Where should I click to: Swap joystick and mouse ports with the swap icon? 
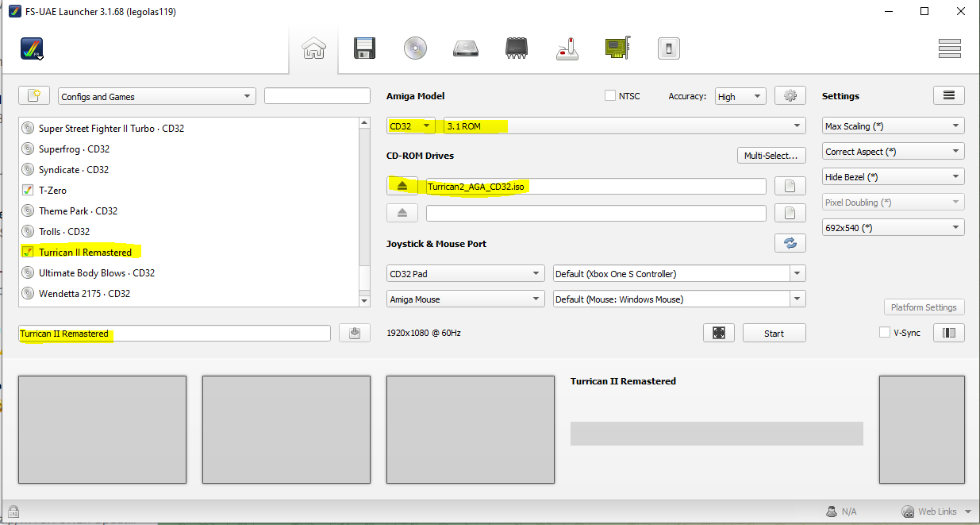point(790,243)
